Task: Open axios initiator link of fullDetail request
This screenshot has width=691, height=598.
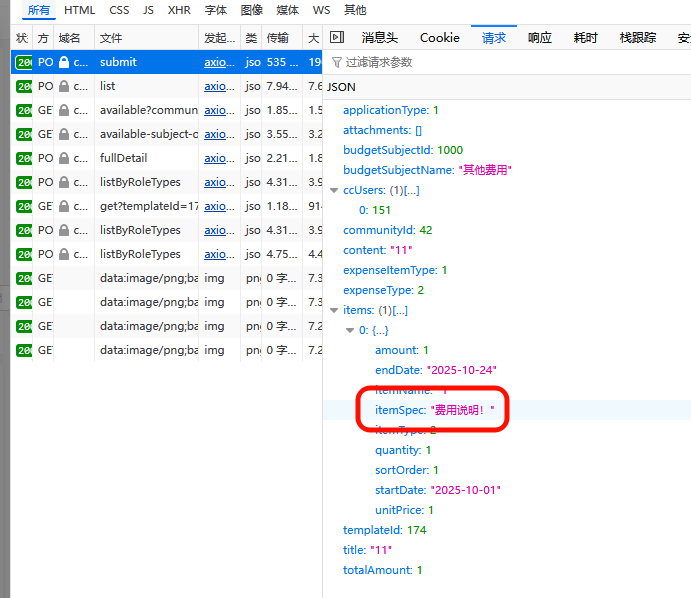Action: (218, 158)
